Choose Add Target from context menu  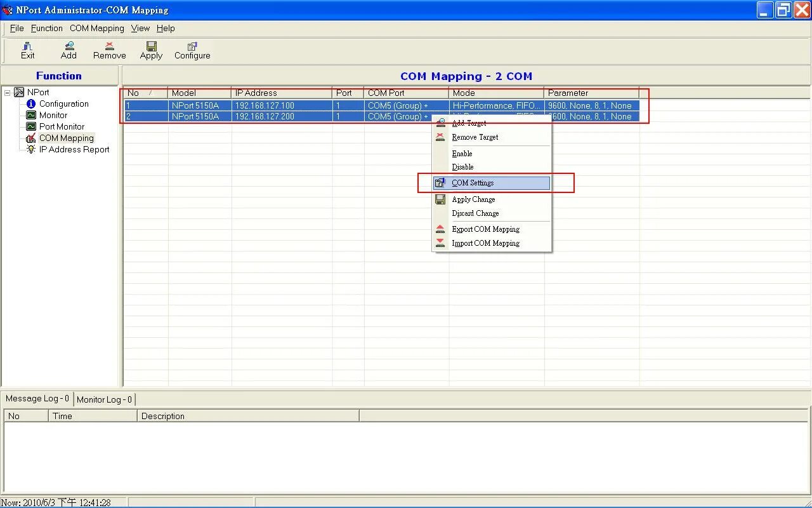pos(492,123)
